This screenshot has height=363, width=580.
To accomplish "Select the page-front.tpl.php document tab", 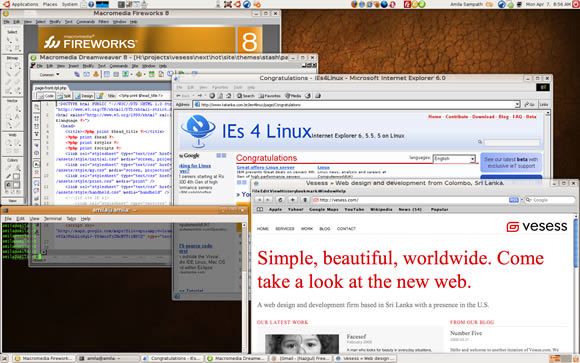I will pyautogui.click(x=51, y=88).
